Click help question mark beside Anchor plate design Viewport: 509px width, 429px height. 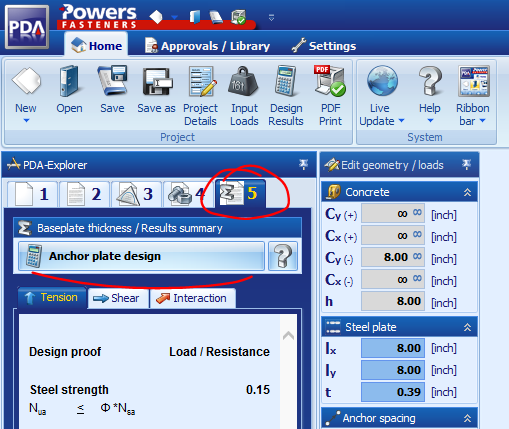pyautogui.click(x=283, y=256)
